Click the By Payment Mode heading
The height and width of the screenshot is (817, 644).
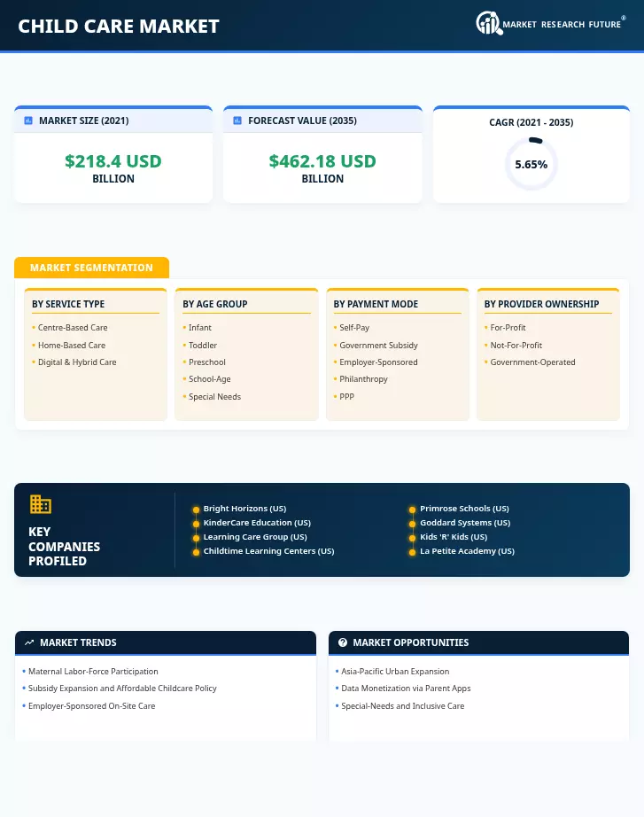[x=376, y=304]
